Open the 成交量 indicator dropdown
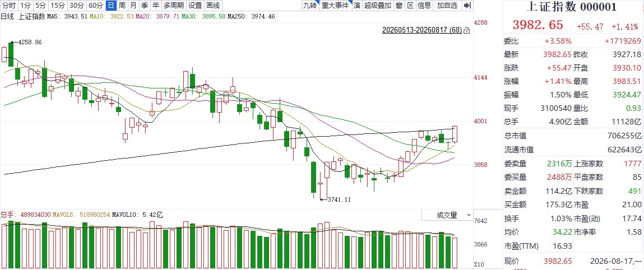644x270 pixels. pyautogui.click(x=447, y=215)
